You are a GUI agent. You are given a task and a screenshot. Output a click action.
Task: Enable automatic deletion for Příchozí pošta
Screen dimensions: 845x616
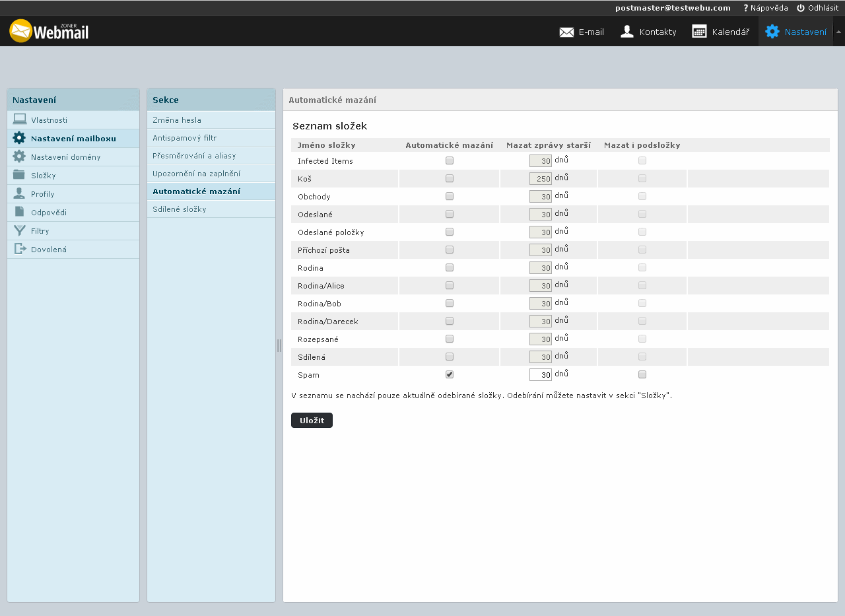pyautogui.click(x=450, y=250)
